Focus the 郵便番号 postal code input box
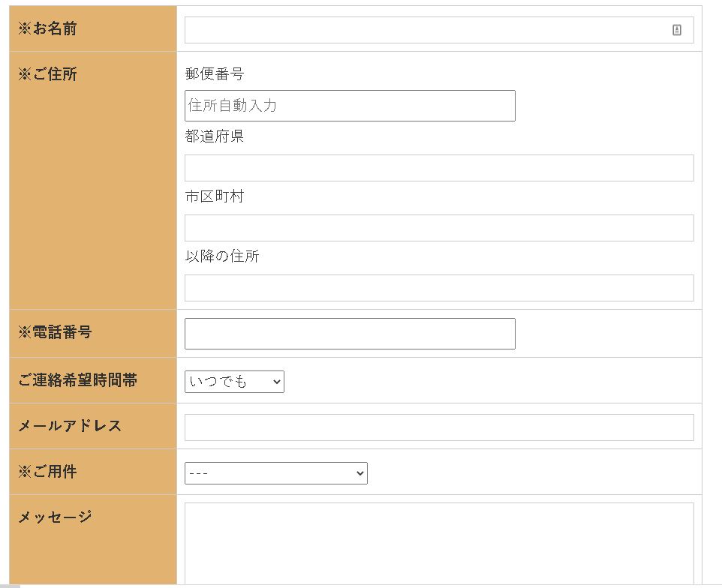 [x=350, y=106]
